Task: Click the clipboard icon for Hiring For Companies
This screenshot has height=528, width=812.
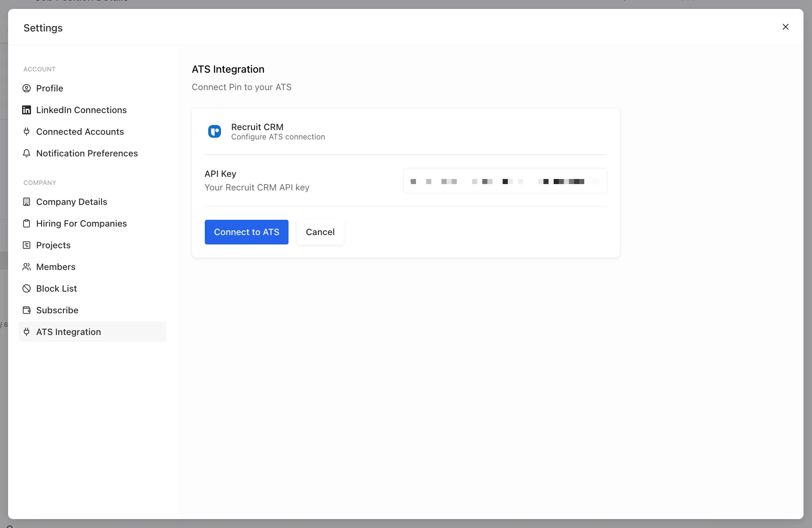Action: (26, 223)
